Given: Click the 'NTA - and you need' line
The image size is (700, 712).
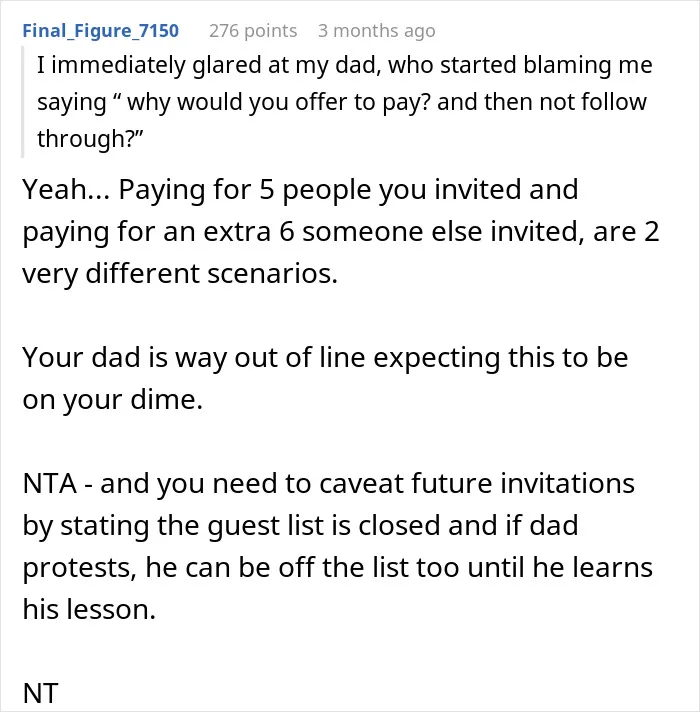Looking at the screenshot, I should 329,483.
